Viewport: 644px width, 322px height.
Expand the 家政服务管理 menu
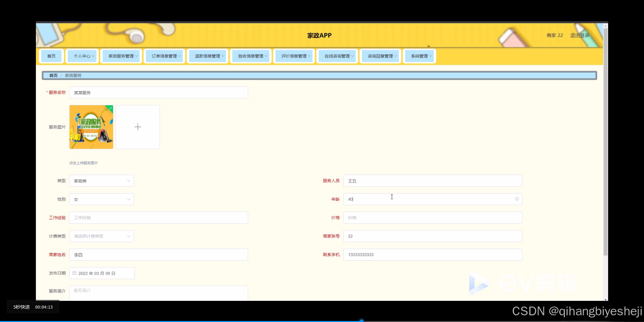pyautogui.click(x=121, y=56)
